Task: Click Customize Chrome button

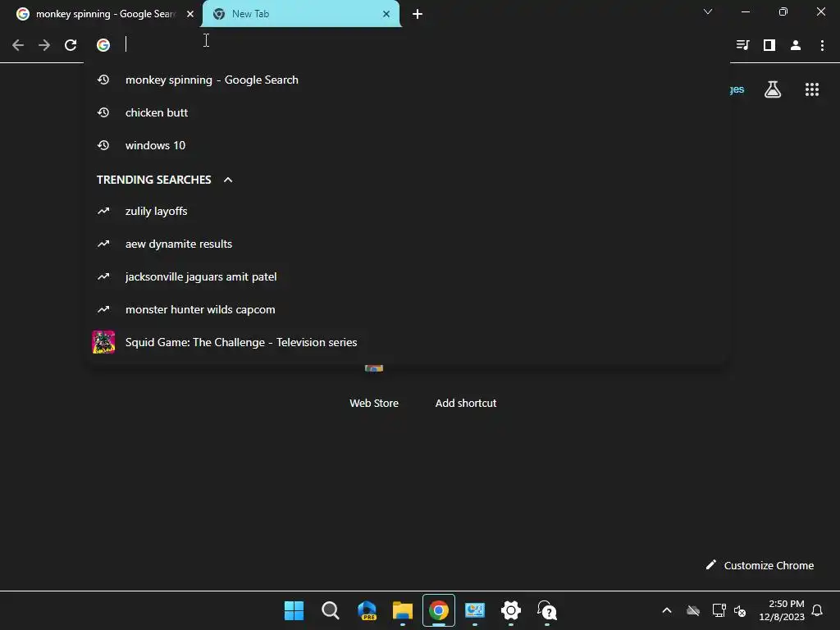Action: tap(760, 565)
